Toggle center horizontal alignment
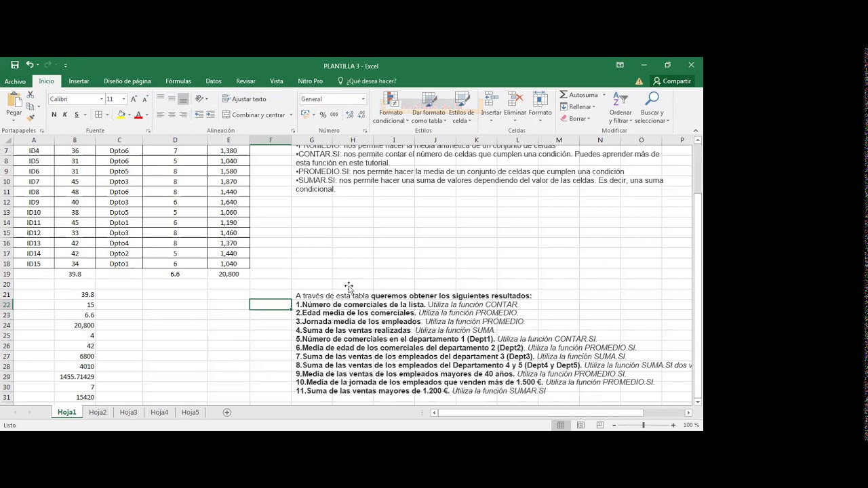The height and width of the screenshot is (488, 868). coord(172,115)
